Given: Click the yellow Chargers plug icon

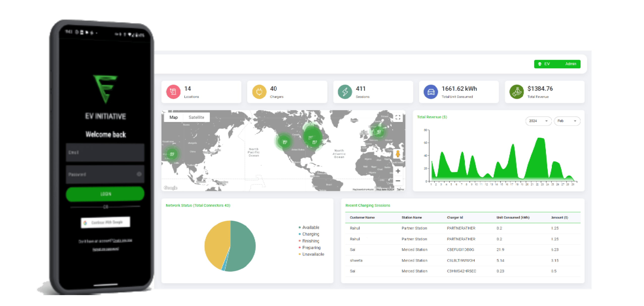Looking at the screenshot, I should pyautogui.click(x=259, y=92).
